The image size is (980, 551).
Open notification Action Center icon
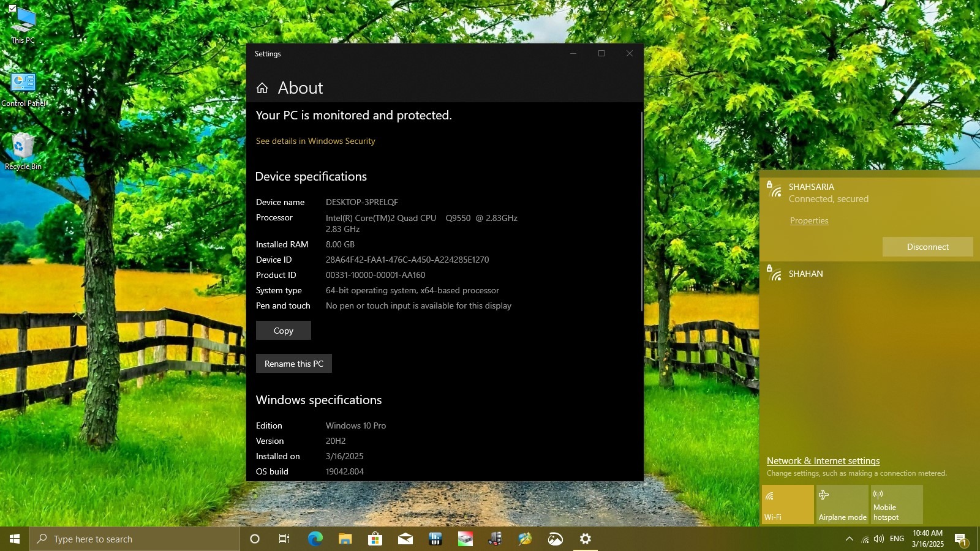click(960, 539)
